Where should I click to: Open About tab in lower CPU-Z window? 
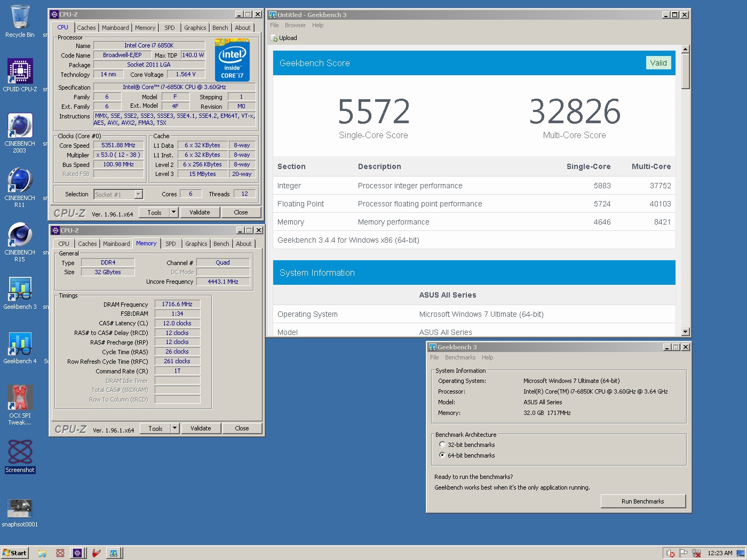coord(244,244)
